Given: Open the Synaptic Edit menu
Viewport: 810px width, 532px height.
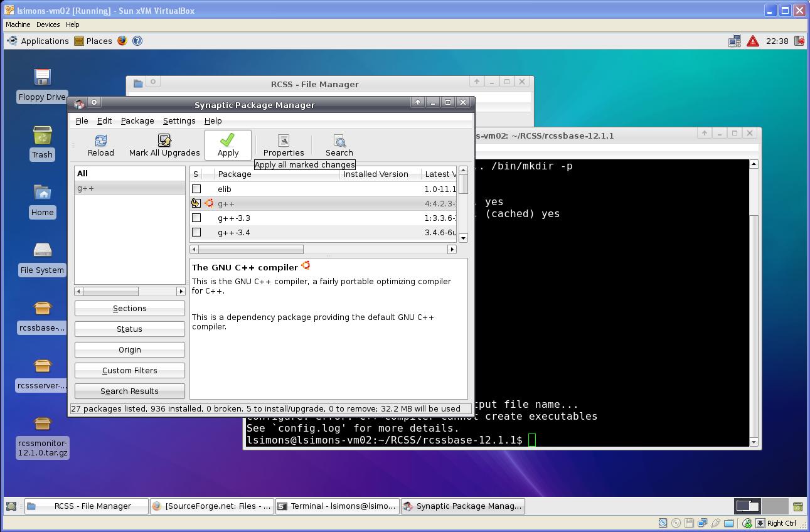Looking at the screenshot, I should pyautogui.click(x=104, y=120).
